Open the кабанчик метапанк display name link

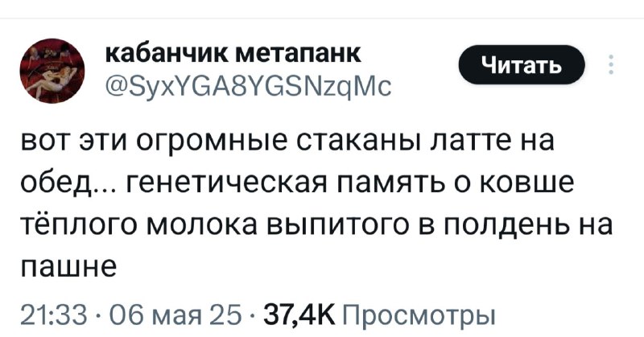click(x=233, y=54)
